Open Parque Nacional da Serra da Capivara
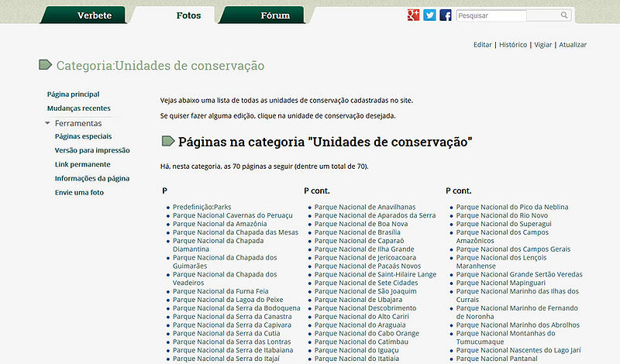The image size is (620, 364). point(232,325)
